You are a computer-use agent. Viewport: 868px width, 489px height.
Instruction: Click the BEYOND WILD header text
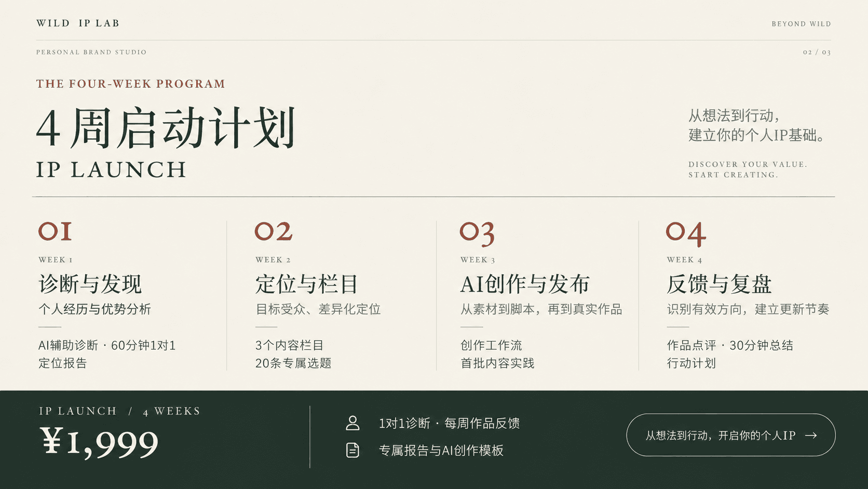[x=801, y=24]
